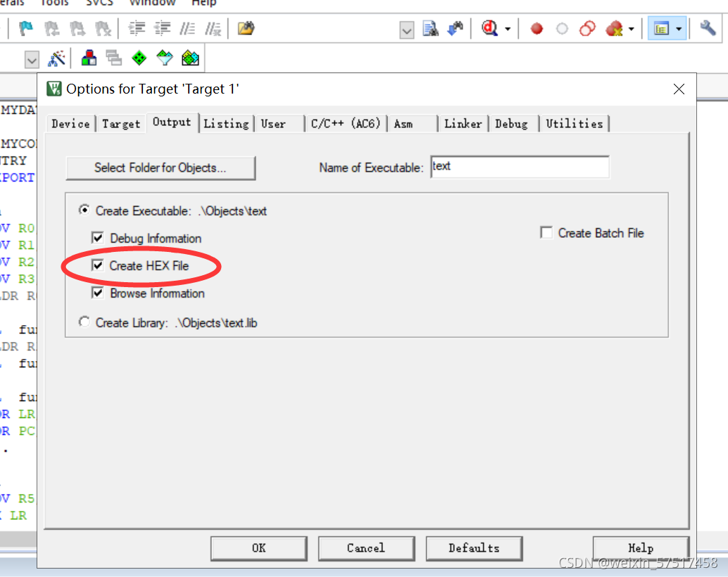
Task: Expand debug session dropdown arrow
Action: pyautogui.click(x=508, y=30)
